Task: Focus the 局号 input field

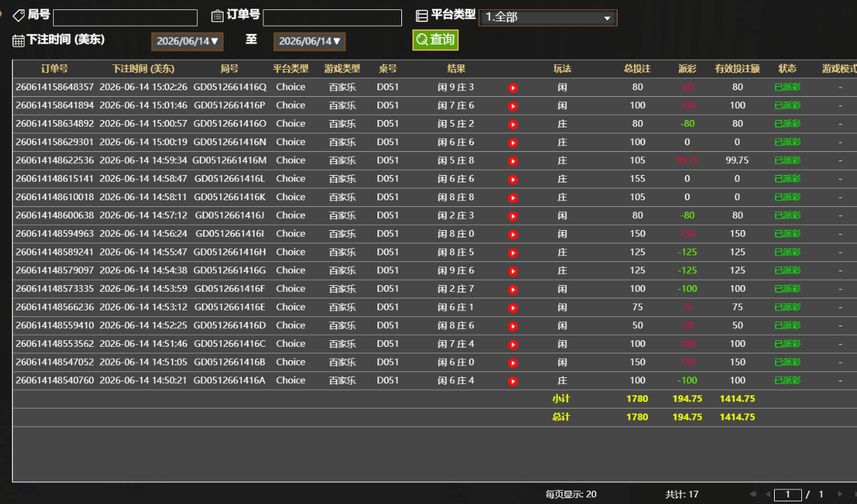Action: [125, 18]
